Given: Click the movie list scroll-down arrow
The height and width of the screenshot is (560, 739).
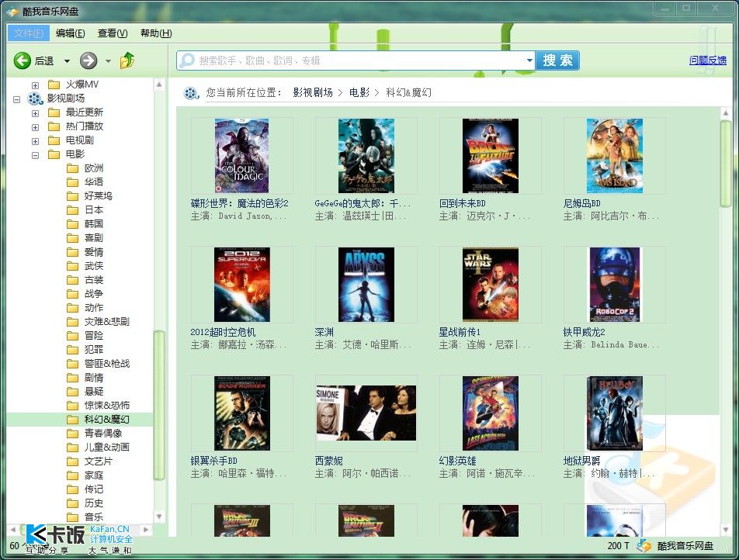Looking at the screenshot, I should 726,531.
